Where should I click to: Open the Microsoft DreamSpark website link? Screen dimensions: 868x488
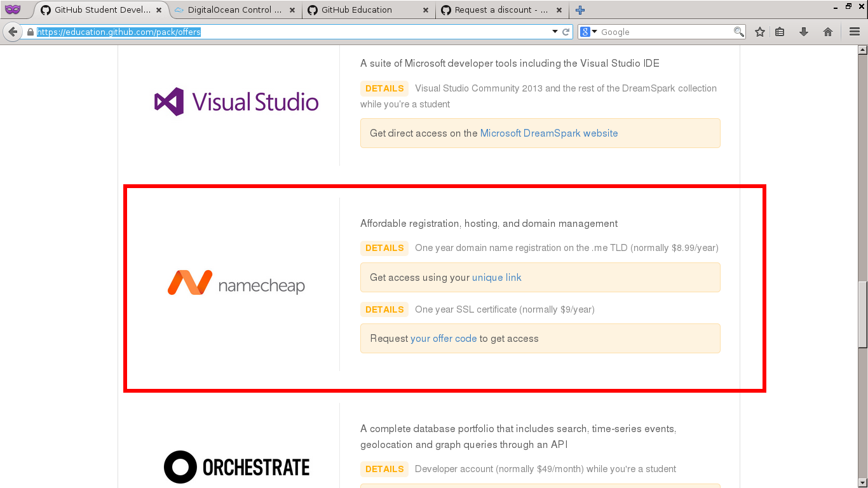click(x=548, y=133)
